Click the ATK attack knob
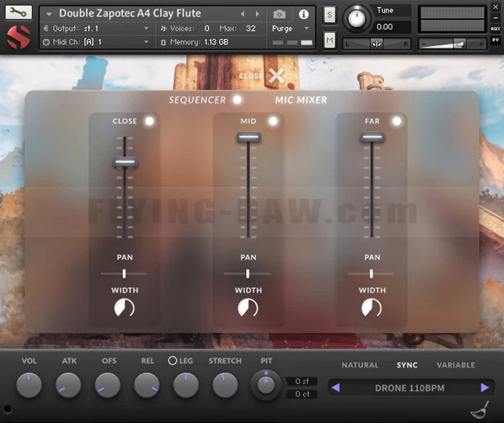The image size is (504, 423). [x=69, y=385]
